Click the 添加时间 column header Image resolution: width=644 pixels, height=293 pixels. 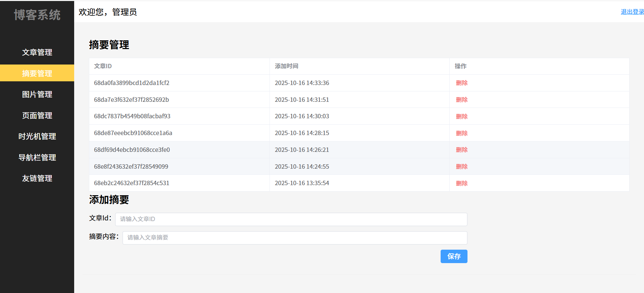[x=286, y=66]
